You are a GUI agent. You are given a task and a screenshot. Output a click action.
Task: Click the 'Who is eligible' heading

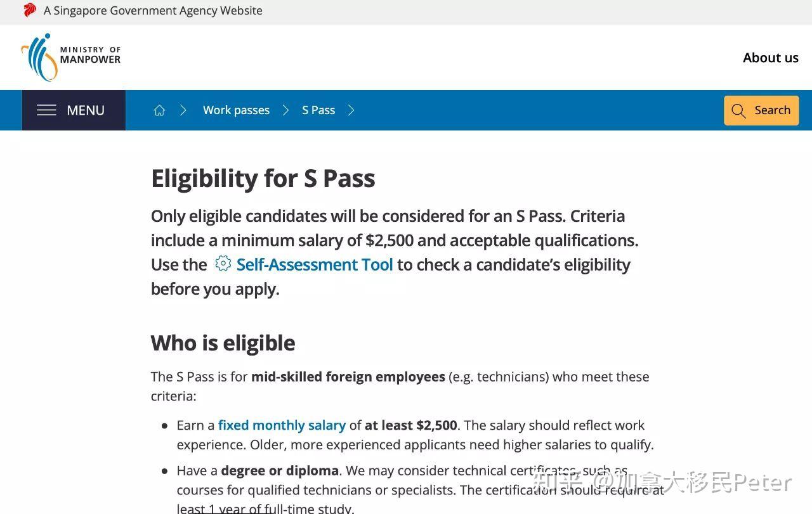tap(223, 343)
